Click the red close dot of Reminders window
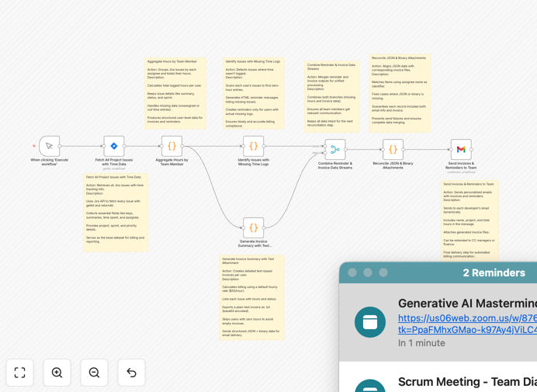This screenshot has height=392, width=537. pyautogui.click(x=352, y=272)
